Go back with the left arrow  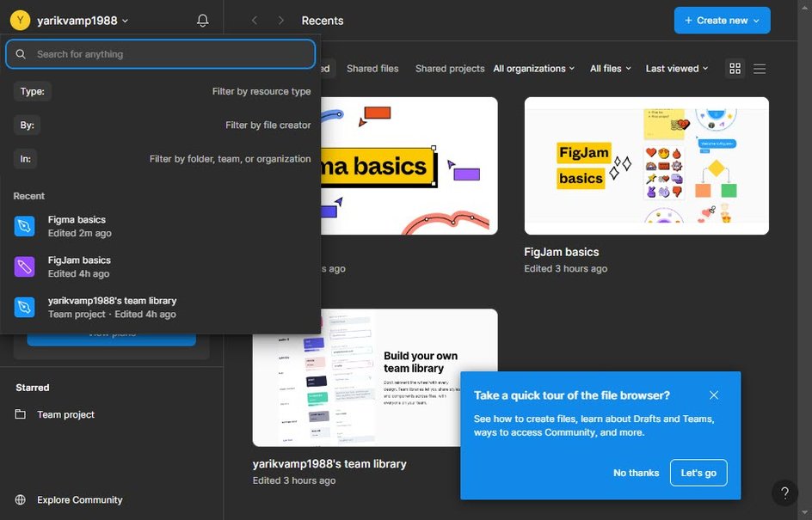tap(255, 20)
